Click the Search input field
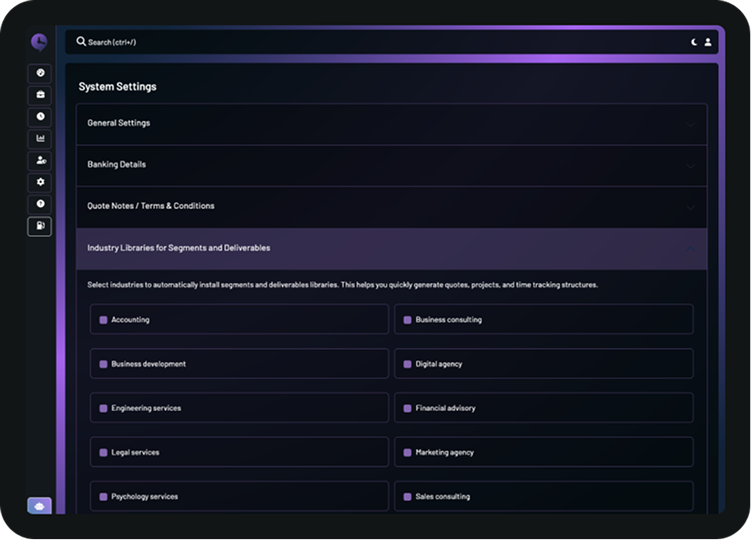This screenshot has width=751, height=540. pos(380,42)
